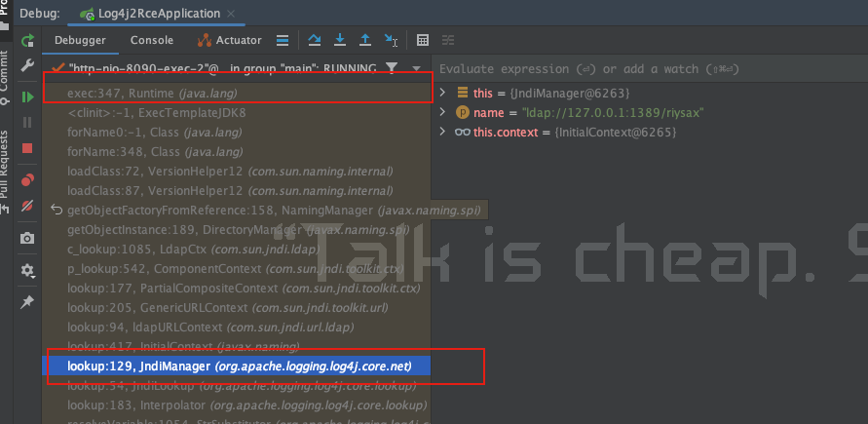Select frame forName0:-1, Class
This screenshot has width=868, height=424.
coord(237,133)
